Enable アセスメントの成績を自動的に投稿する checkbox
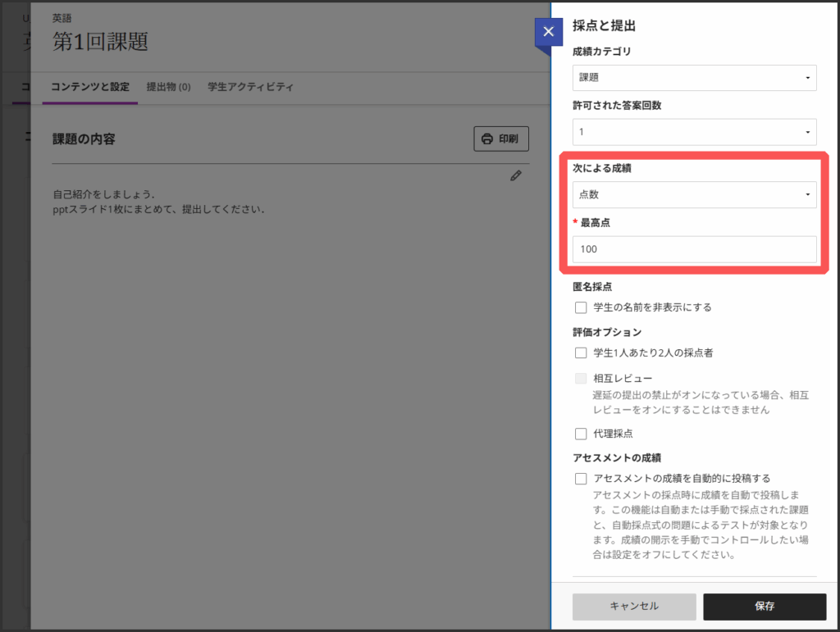This screenshot has width=840, height=632. (x=581, y=478)
